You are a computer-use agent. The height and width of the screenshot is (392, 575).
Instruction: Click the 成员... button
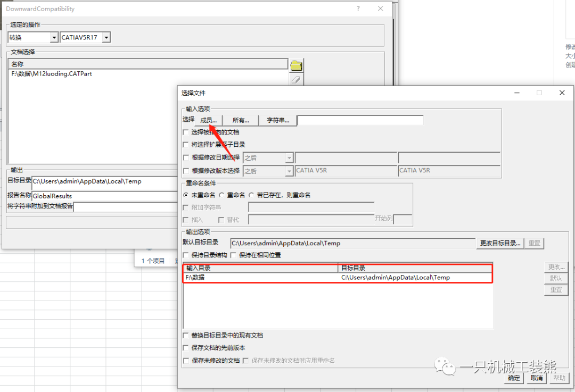pyautogui.click(x=209, y=120)
